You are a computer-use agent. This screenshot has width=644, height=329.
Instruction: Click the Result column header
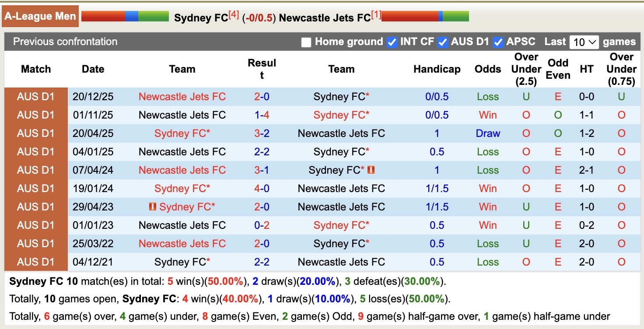pos(262,69)
